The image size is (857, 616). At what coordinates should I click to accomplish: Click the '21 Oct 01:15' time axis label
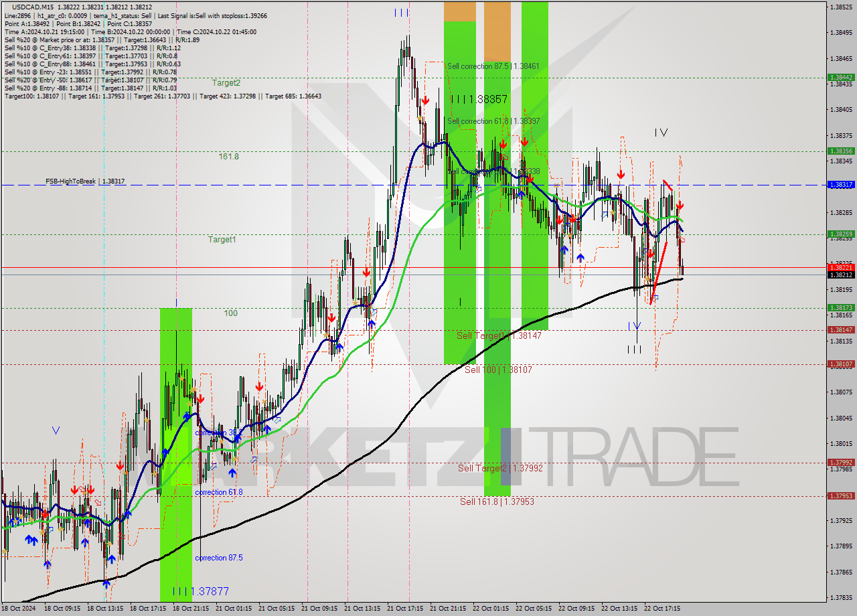click(234, 609)
